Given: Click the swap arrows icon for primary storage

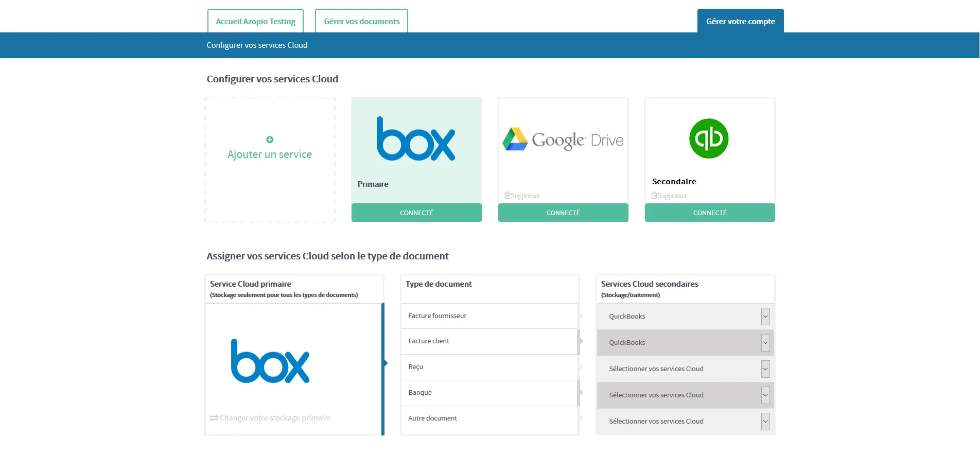Looking at the screenshot, I should coord(214,418).
